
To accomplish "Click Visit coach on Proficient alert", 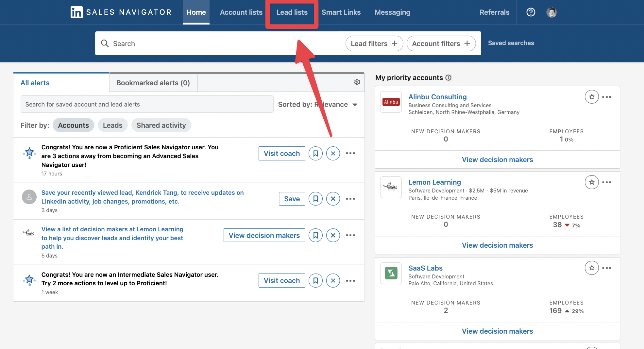I will 282,154.
